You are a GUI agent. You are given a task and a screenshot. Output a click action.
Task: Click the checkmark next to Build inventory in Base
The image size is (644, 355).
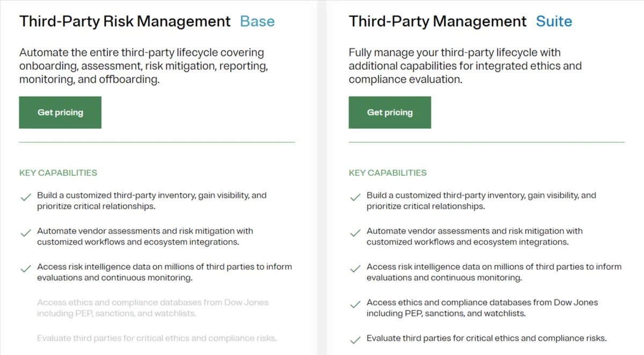pyautogui.click(x=25, y=197)
